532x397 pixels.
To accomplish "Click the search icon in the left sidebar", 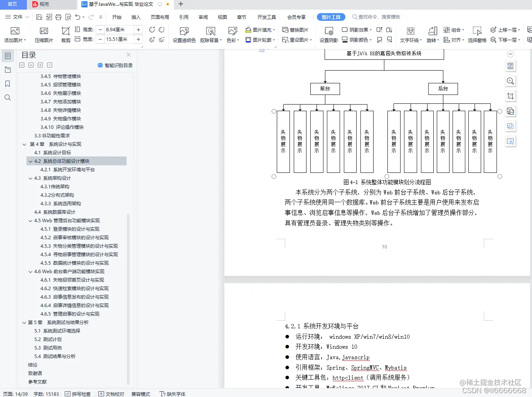I will coord(8,98).
